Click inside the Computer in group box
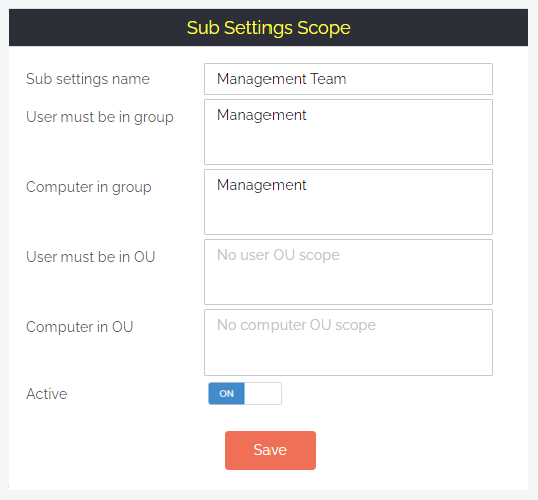The width and height of the screenshot is (538, 500). [x=348, y=202]
